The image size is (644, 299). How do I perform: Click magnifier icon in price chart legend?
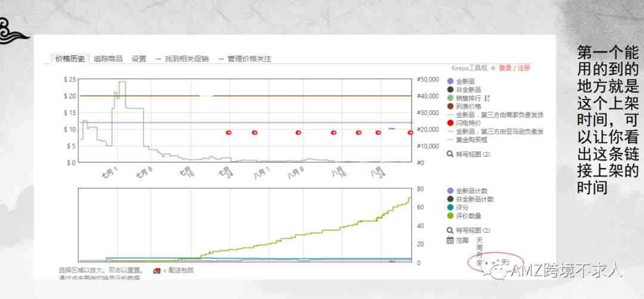[x=451, y=154]
